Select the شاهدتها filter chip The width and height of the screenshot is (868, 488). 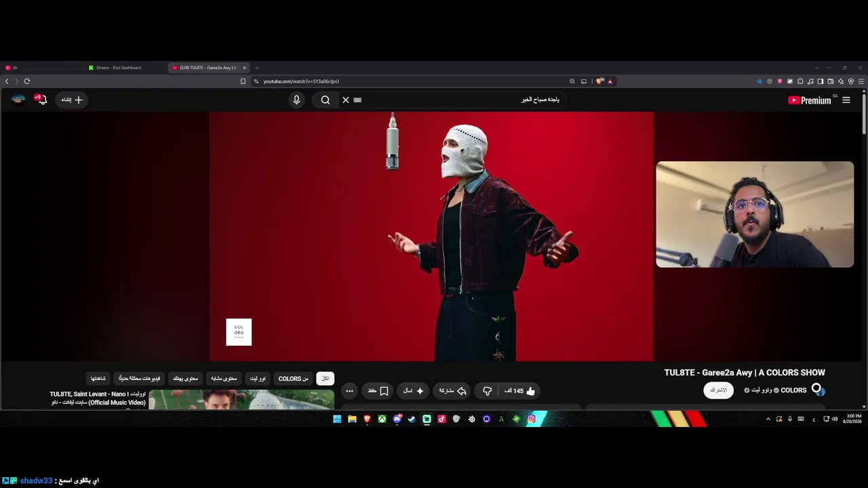(x=98, y=379)
